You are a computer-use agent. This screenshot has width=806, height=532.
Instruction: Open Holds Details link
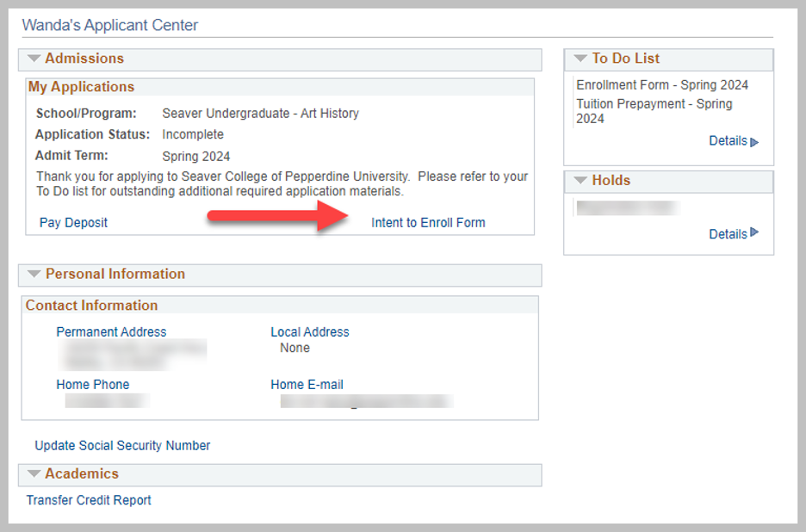pos(728,234)
